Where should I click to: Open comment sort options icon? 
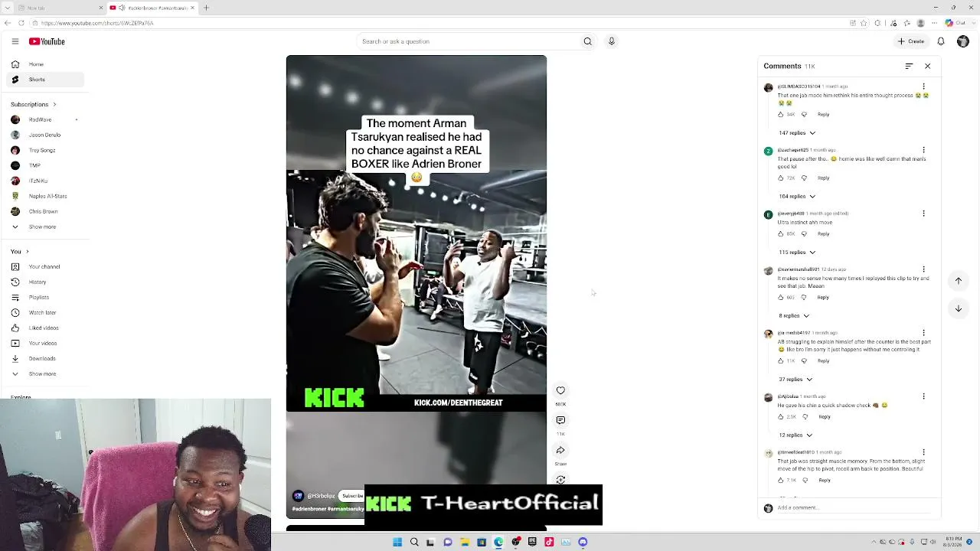[909, 67]
